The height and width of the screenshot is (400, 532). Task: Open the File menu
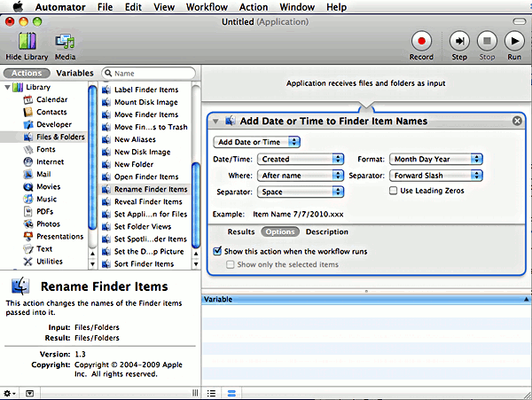(105, 7)
